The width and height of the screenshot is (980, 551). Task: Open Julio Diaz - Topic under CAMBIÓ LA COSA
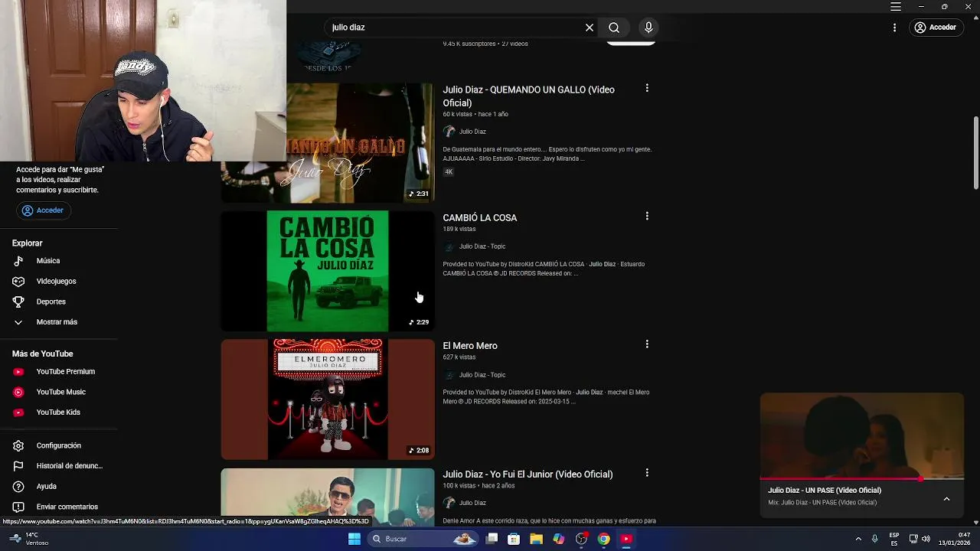(482, 246)
